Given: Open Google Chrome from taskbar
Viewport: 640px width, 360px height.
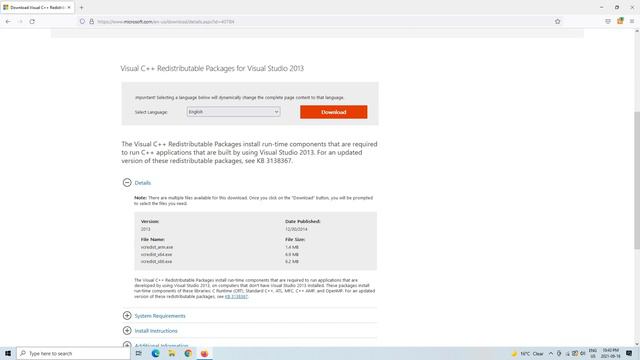Looking at the screenshot, I should 188,353.
